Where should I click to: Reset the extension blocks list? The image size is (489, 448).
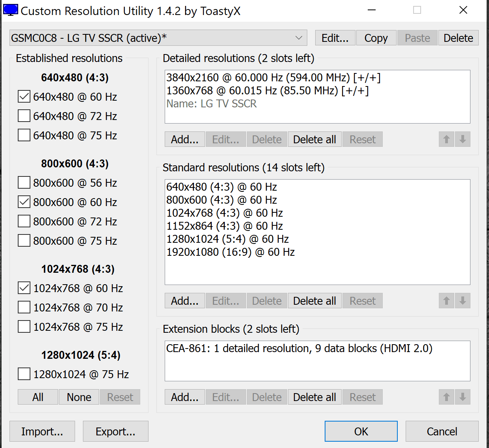[x=363, y=397]
